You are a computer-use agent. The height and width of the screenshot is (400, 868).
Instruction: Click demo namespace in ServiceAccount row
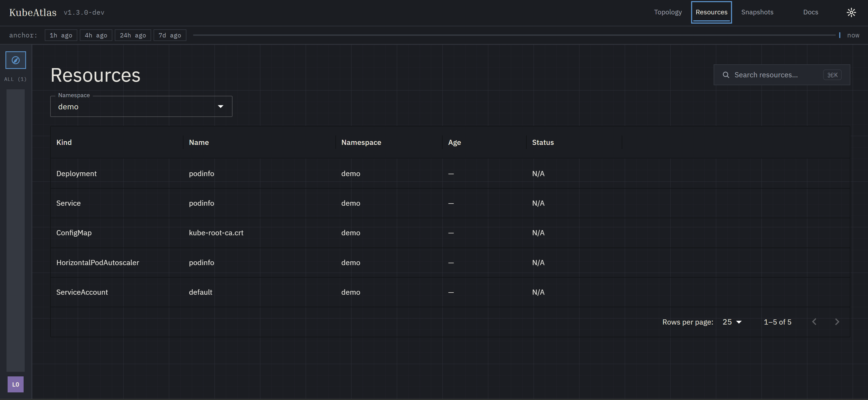(x=351, y=292)
